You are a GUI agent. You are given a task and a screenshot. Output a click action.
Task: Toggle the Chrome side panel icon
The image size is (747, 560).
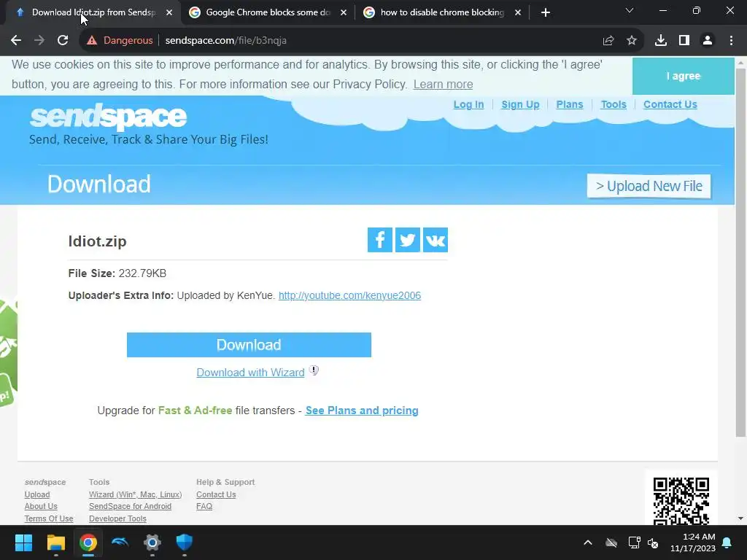[684, 41]
